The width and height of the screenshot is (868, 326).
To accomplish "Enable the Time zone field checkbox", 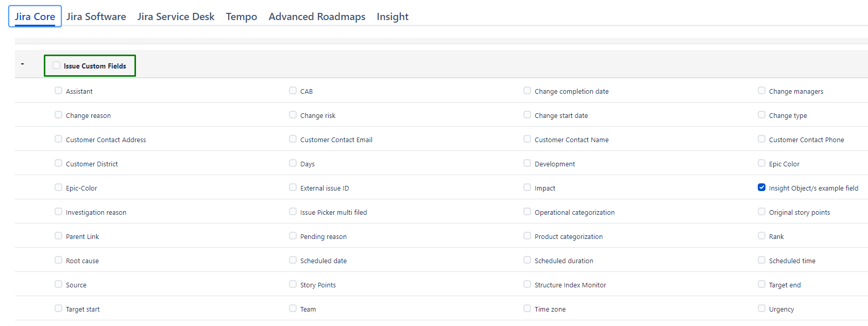I will (x=527, y=308).
